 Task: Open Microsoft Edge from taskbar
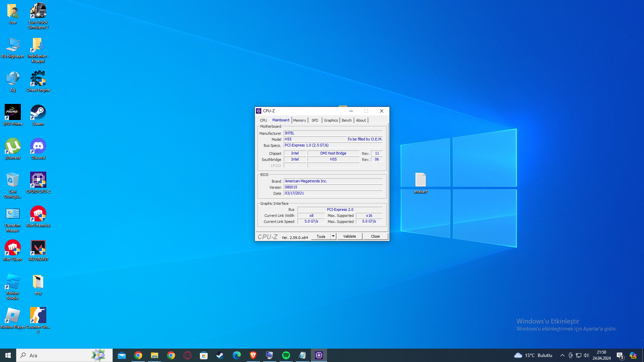pos(237,355)
